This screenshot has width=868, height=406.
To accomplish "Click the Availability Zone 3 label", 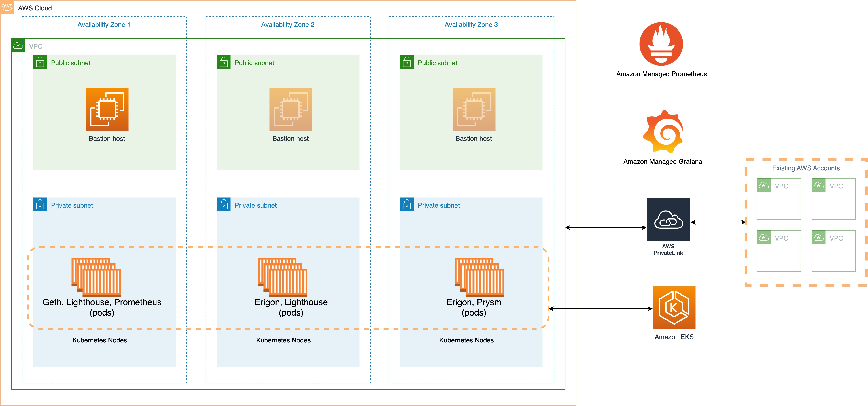I will [x=471, y=25].
